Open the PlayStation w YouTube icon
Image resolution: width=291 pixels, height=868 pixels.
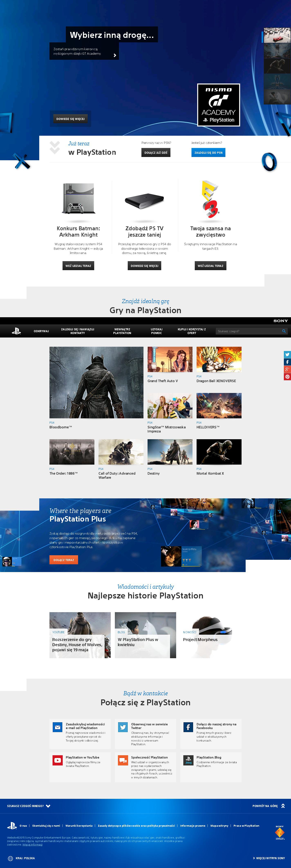58,760
